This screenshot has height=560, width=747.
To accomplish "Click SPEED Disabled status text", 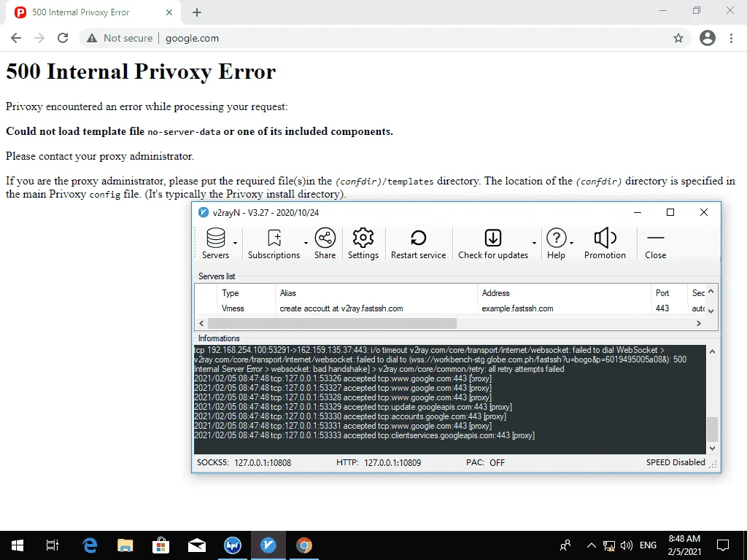I will tap(676, 462).
